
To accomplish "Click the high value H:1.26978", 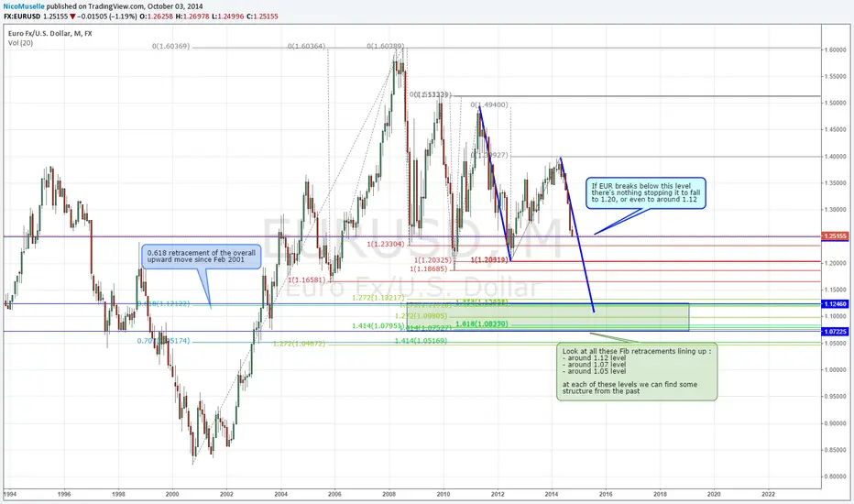I will pyautogui.click(x=192, y=16).
